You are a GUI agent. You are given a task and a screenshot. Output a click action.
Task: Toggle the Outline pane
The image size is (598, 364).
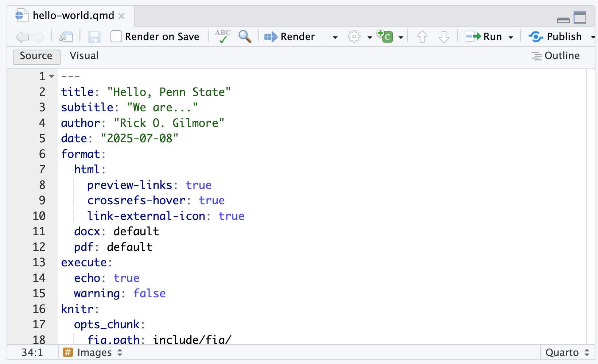(x=556, y=56)
